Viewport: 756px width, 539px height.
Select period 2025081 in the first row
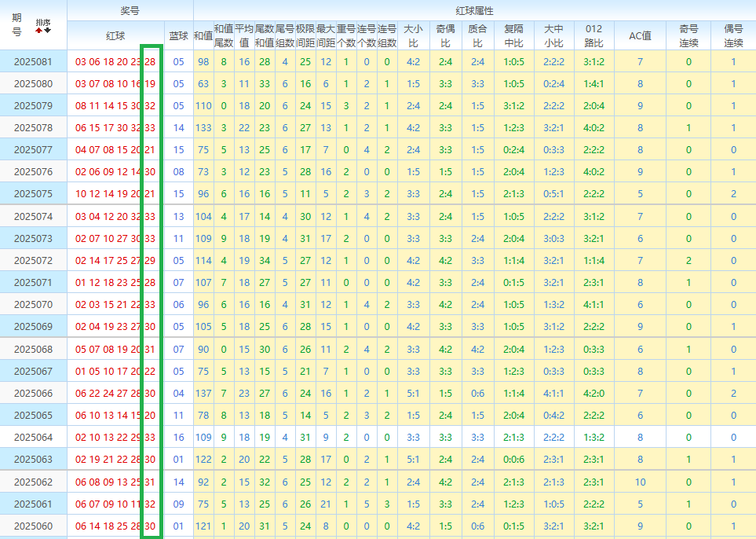[x=33, y=62]
